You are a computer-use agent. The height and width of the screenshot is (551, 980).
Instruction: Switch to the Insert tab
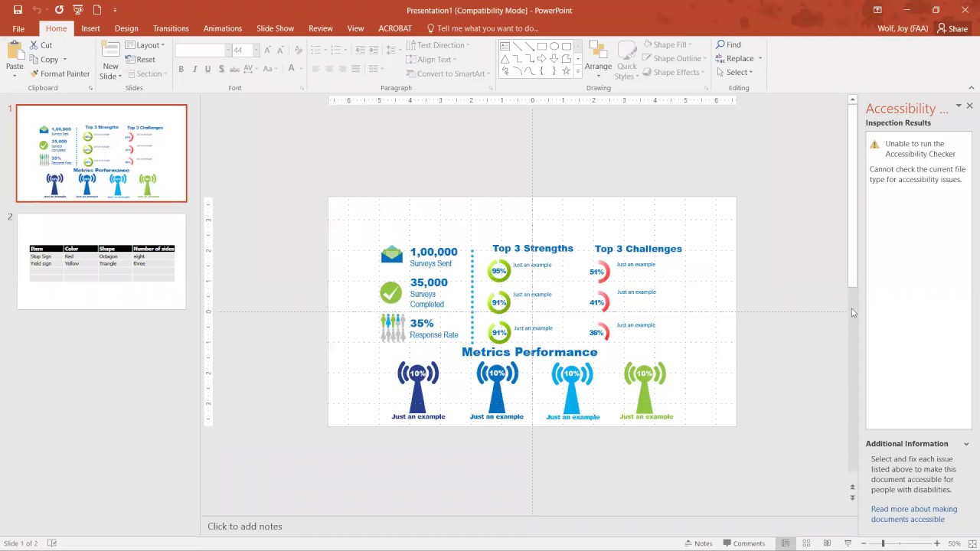click(90, 28)
